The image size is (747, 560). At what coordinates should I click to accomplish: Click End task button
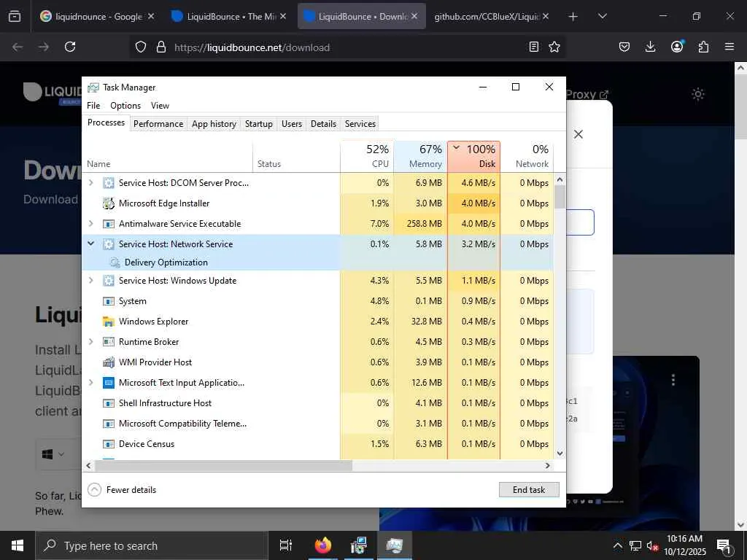(x=529, y=490)
